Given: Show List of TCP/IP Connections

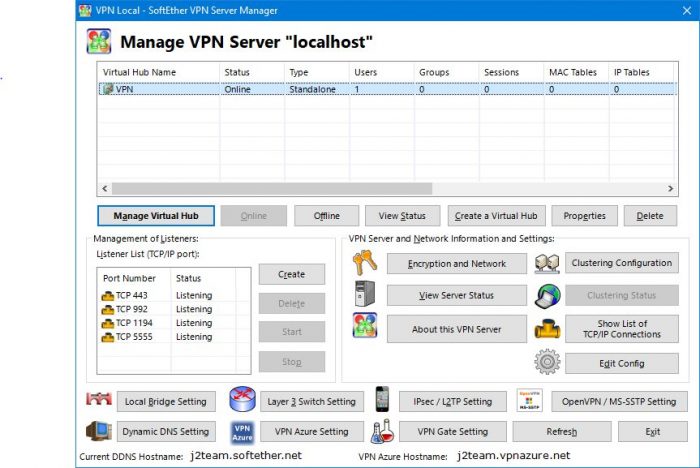Looking at the screenshot, I should pos(622,329).
